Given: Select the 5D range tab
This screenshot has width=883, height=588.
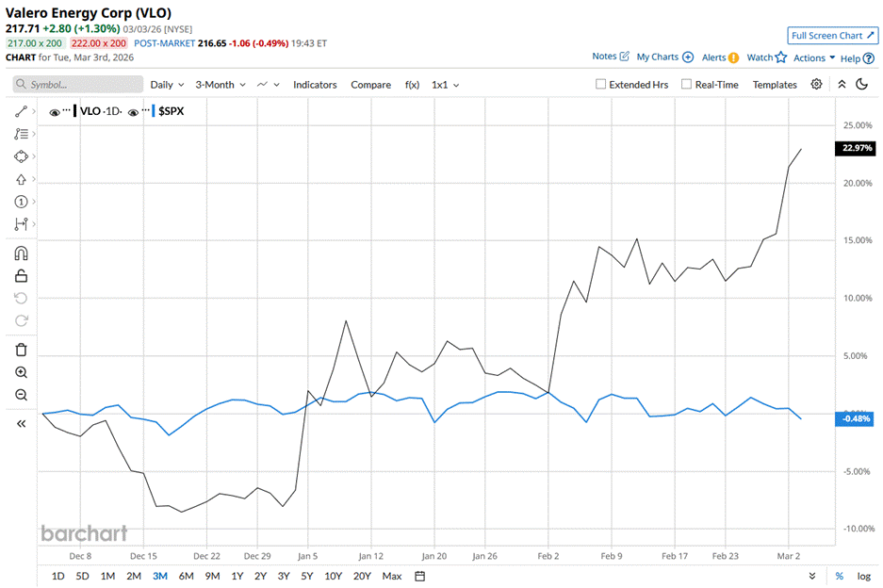Looking at the screenshot, I should (x=82, y=576).
